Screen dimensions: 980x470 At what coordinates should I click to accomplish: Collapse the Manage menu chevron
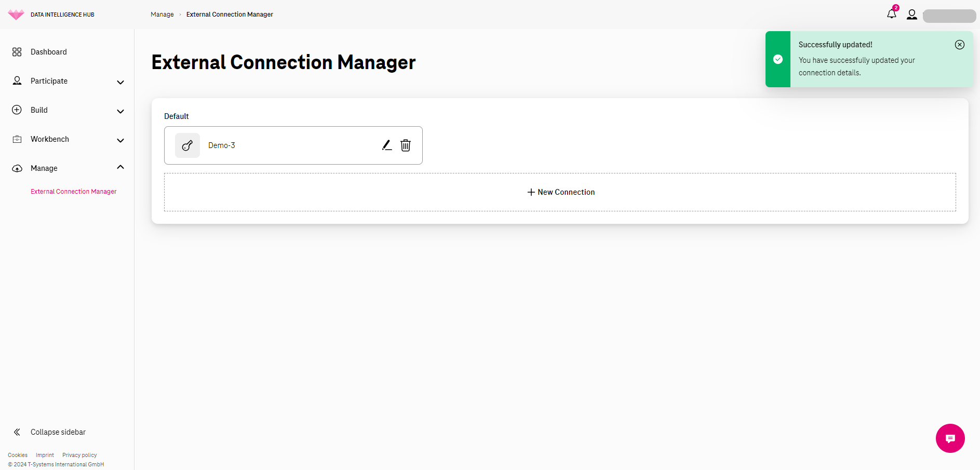120,167
